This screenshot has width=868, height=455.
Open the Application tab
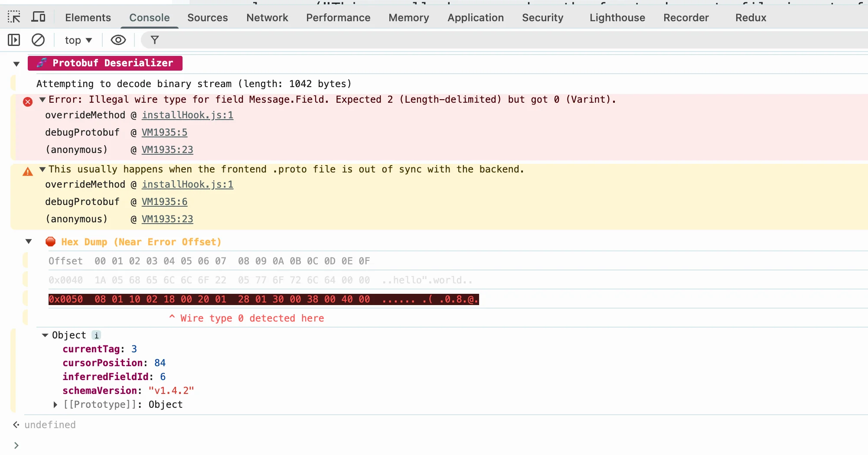click(476, 18)
